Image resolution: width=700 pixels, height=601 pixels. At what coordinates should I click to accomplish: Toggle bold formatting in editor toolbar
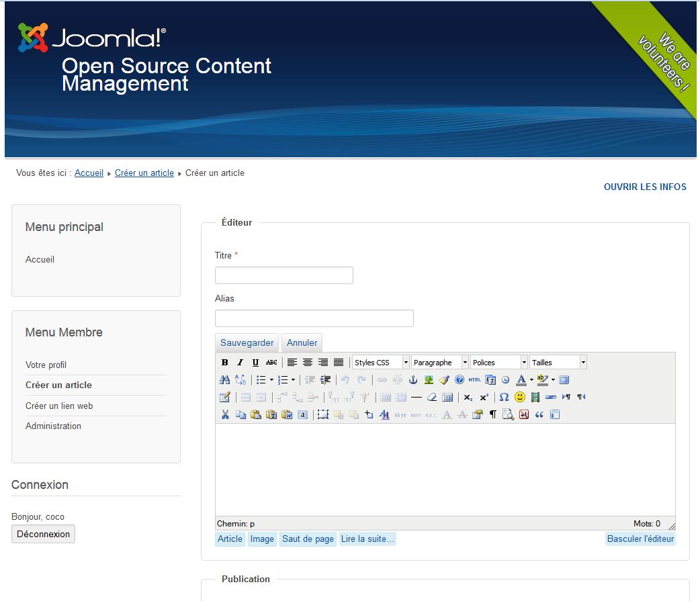coord(225,363)
